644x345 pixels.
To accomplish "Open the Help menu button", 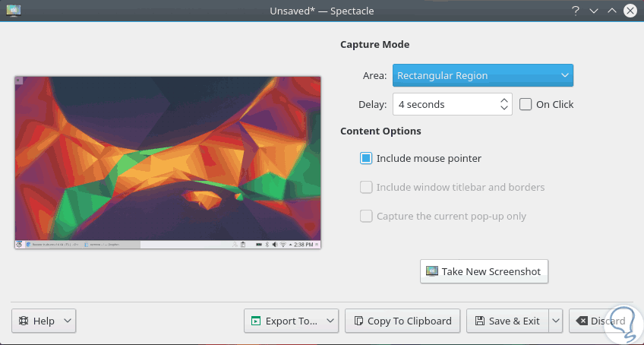I will click(43, 321).
